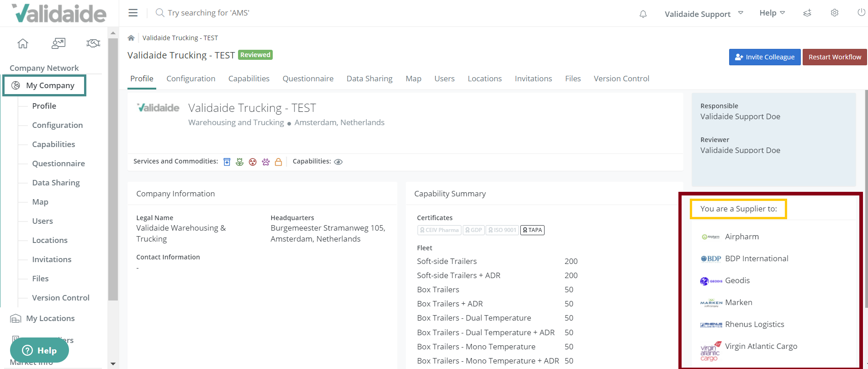Screen dimensions: 868x369
Task: Open the Validaide Trucking - TEST breadcrumb link
Action: click(180, 38)
